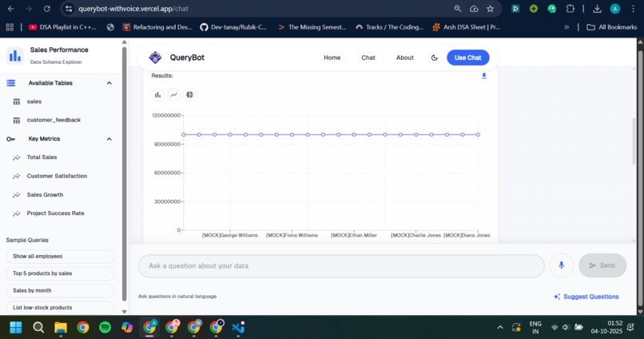This screenshot has width=644, height=339.
Task: Download the query results
Action: 484,76
